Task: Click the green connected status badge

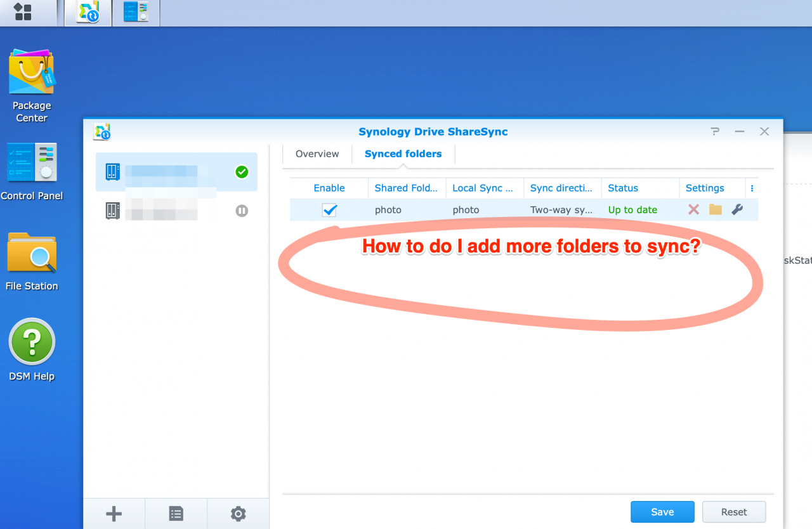Action: pyautogui.click(x=242, y=171)
